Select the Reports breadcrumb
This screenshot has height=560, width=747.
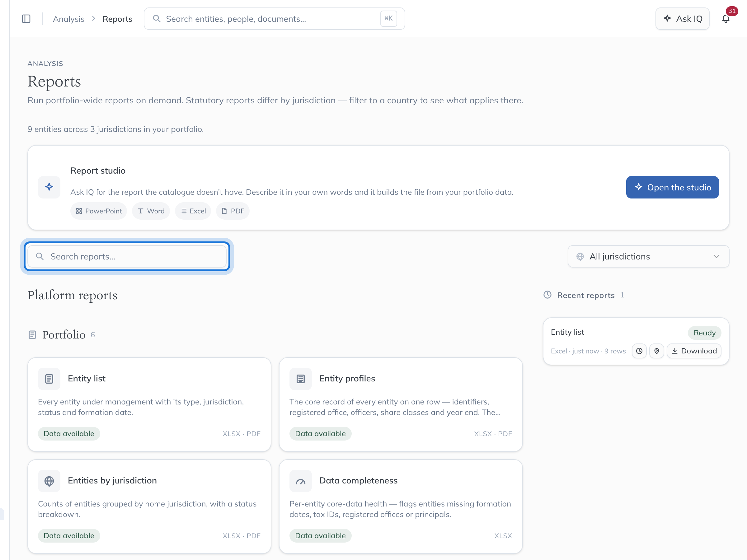click(x=117, y=19)
